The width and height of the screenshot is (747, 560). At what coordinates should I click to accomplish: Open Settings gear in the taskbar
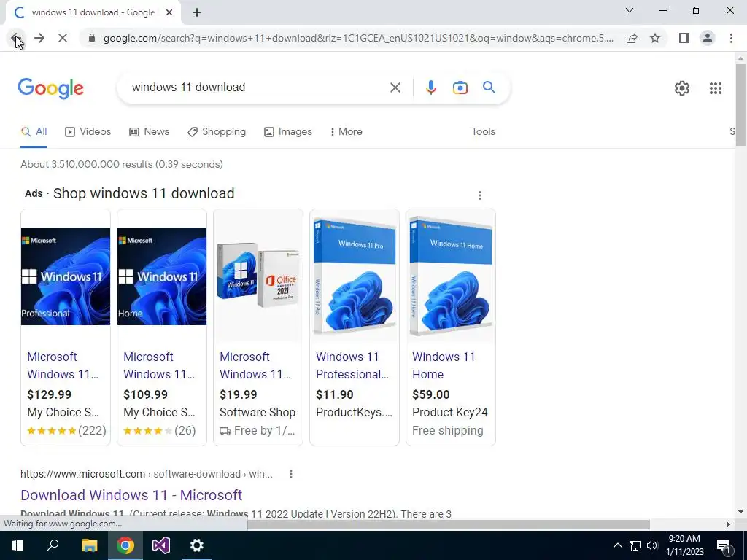(197, 545)
